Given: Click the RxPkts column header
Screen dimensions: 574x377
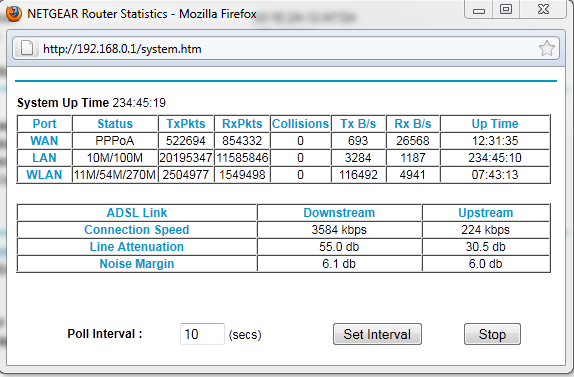Looking at the screenshot, I should point(242,124).
